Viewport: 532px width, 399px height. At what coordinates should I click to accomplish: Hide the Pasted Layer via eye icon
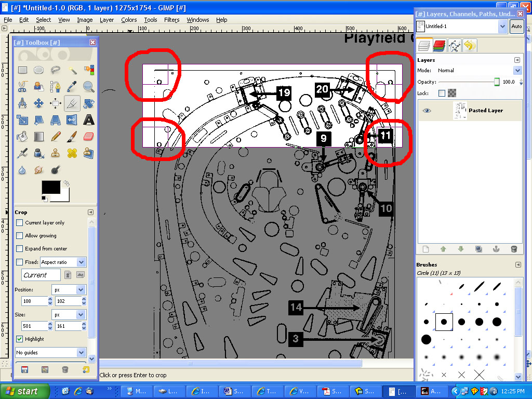click(427, 110)
